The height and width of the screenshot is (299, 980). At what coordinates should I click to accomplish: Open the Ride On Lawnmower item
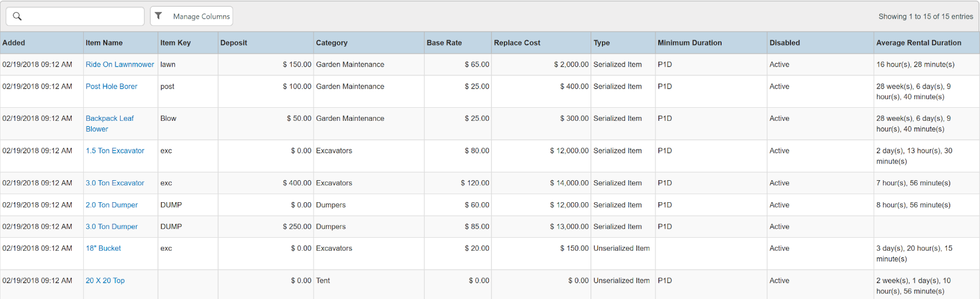120,64
